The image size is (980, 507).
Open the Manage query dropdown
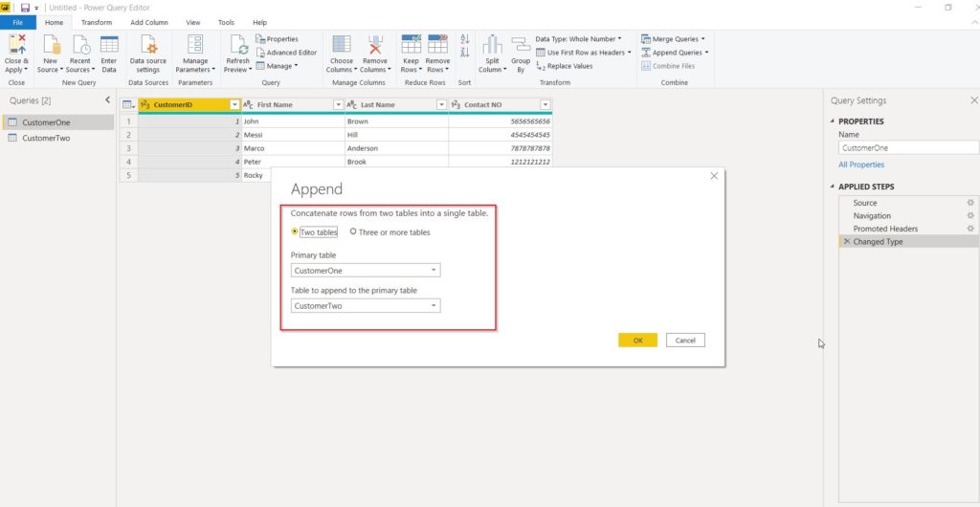277,66
